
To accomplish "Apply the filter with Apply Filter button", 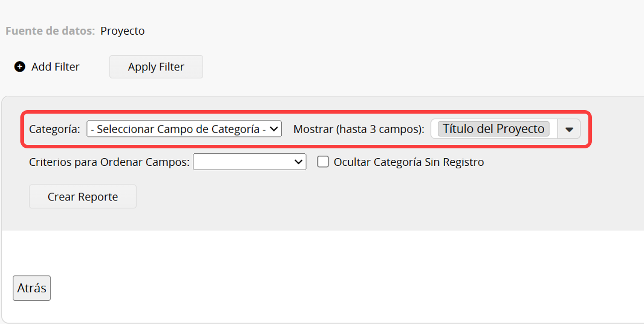I will click(x=156, y=67).
